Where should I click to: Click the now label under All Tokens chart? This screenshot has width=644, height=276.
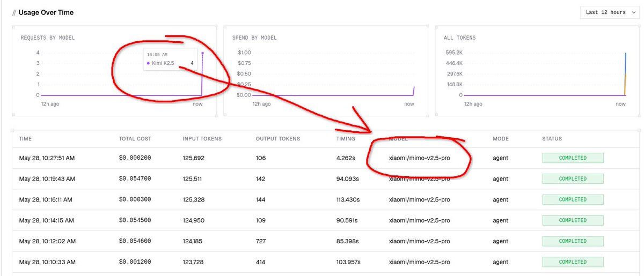pyautogui.click(x=620, y=104)
